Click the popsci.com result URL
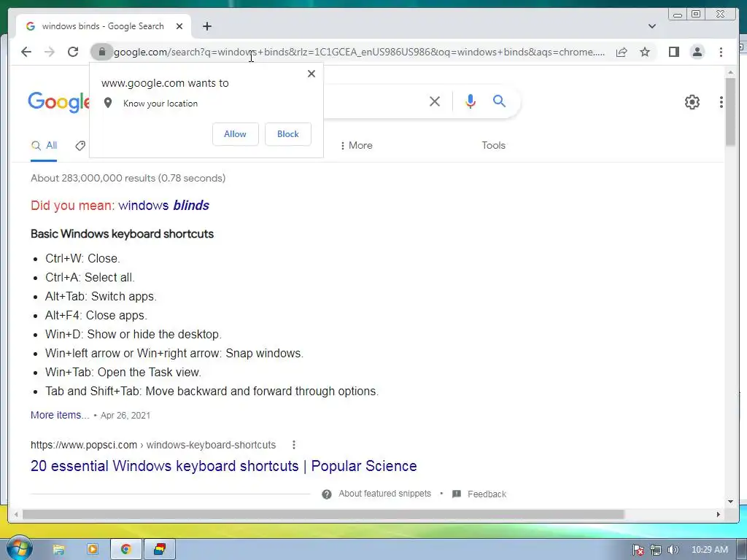 pyautogui.click(x=153, y=445)
